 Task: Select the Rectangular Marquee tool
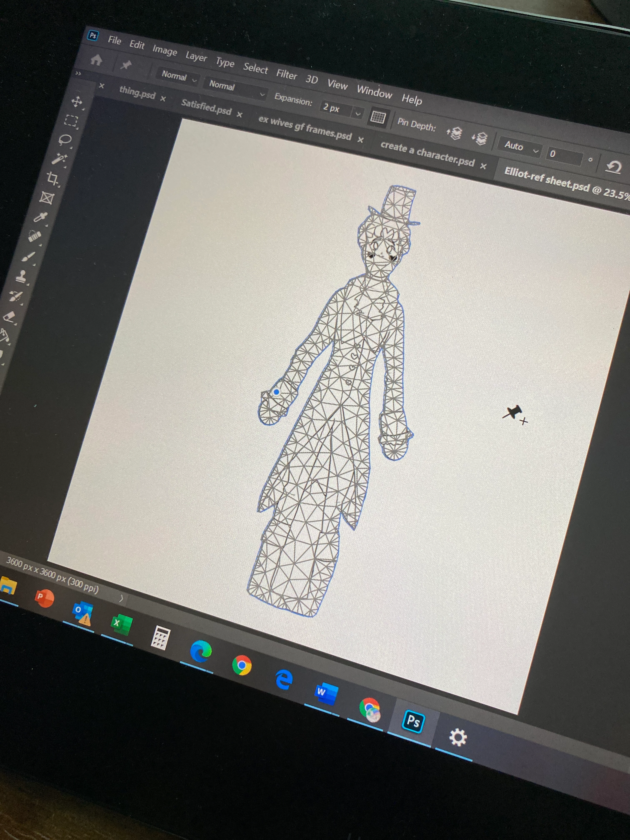[x=71, y=121]
